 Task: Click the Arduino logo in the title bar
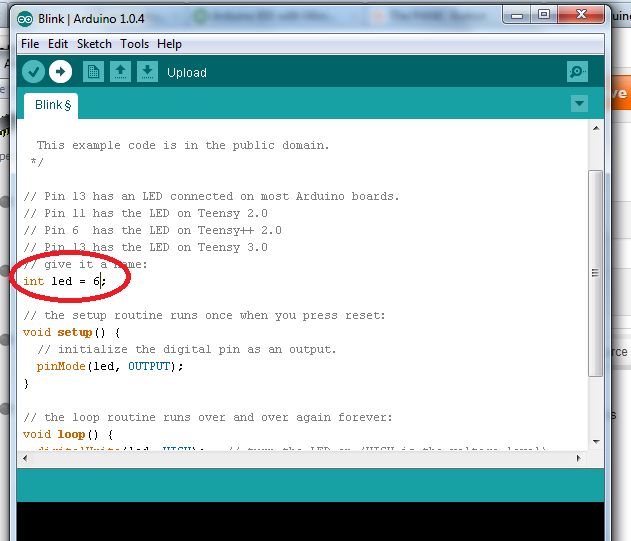[25, 19]
